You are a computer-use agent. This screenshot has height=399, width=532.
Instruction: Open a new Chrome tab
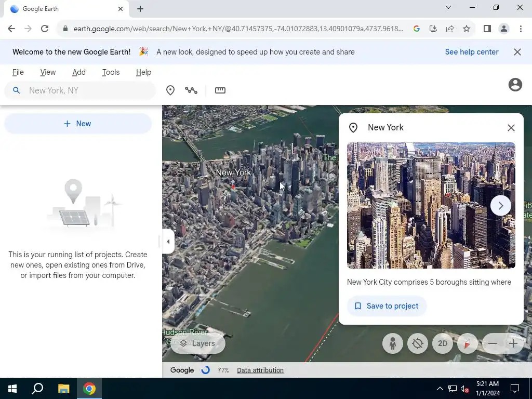tap(140, 9)
